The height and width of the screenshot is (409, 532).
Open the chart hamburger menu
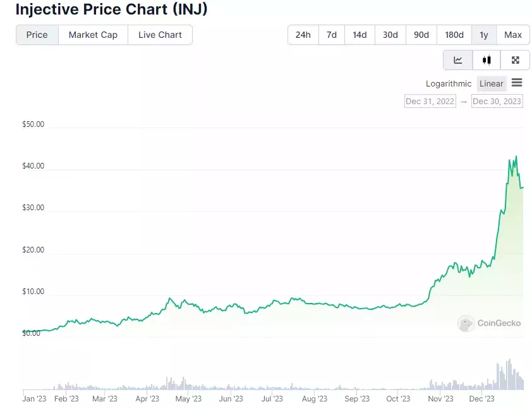coord(517,82)
